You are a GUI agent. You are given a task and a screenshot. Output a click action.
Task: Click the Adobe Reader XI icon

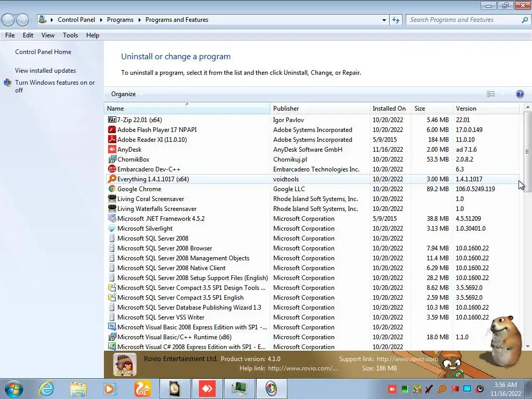pos(112,139)
